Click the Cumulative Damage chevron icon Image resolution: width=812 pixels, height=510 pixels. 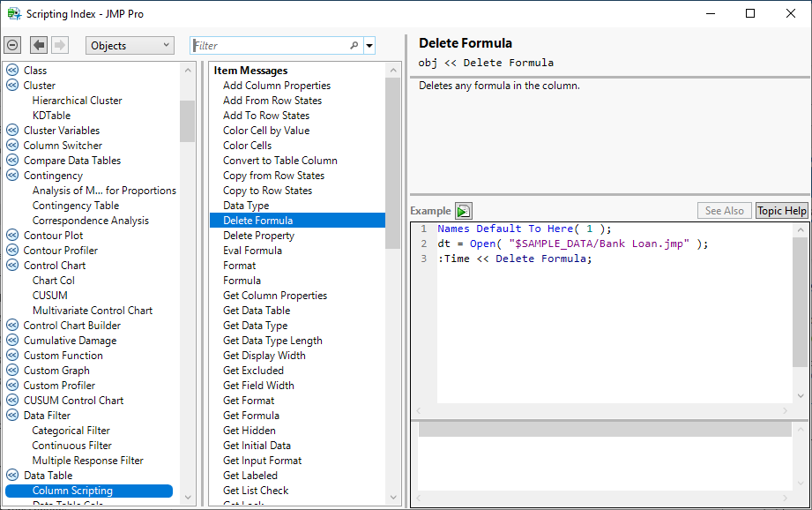pos(12,341)
